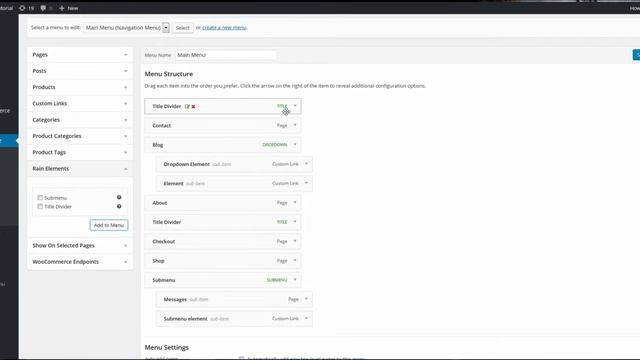Click the create a new menu link

pyautogui.click(x=224, y=28)
